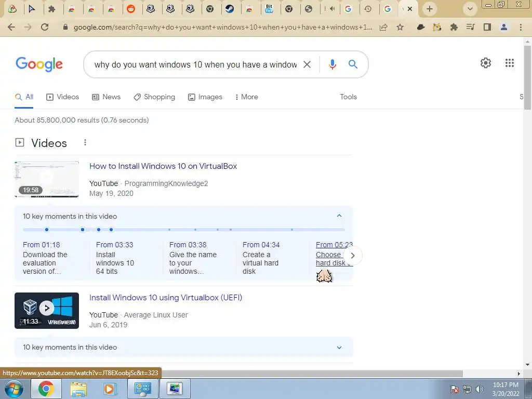Open key moment From 03:33
Screen dimensions: 532x399
115,258
